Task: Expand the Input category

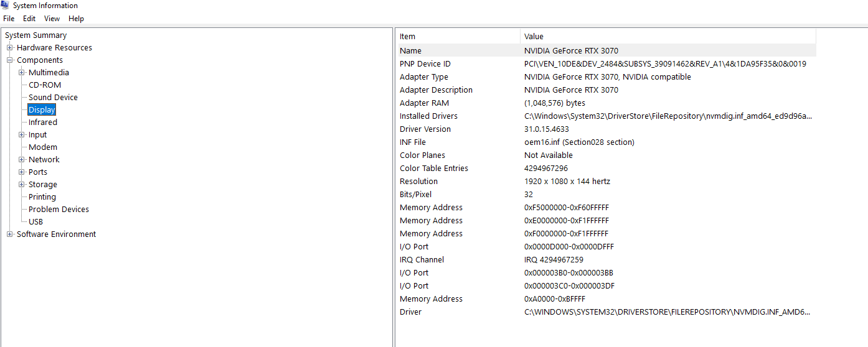Action: pyautogui.click(x=22, y=135)
